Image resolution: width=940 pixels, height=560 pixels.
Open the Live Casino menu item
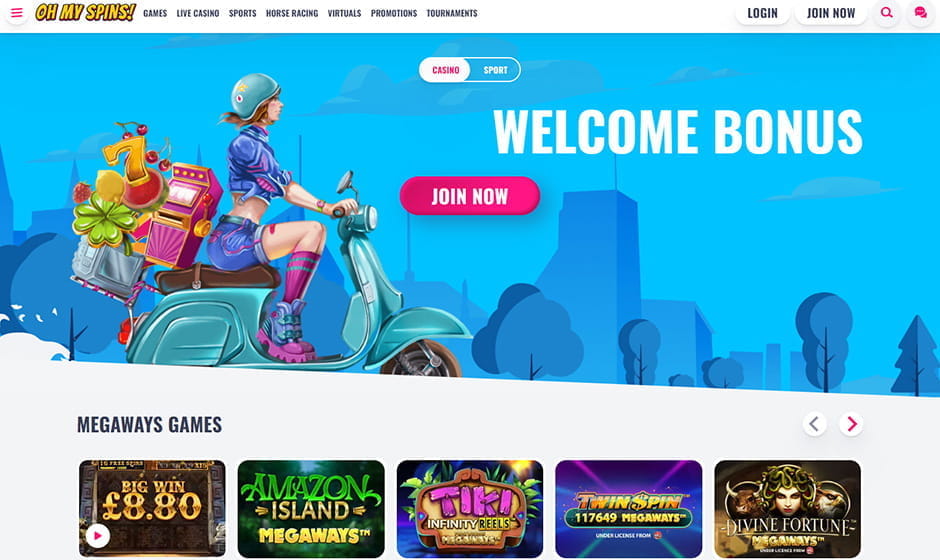tap(198, 13)
